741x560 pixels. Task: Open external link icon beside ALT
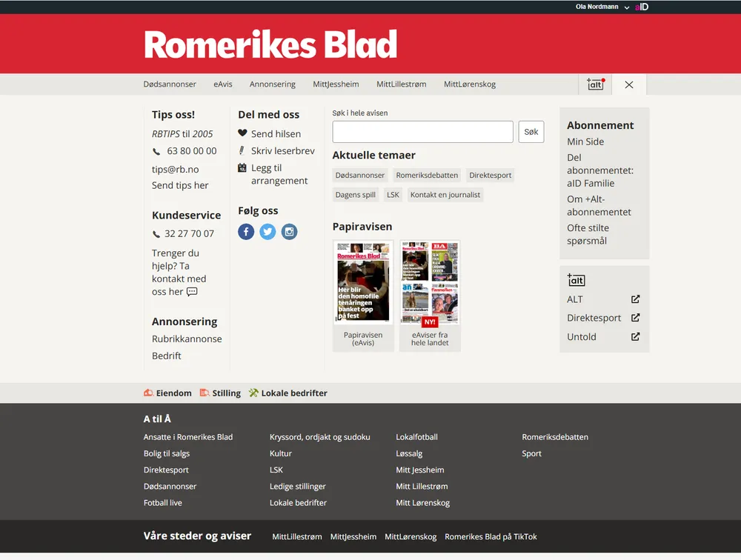click(x=635, y=299)
